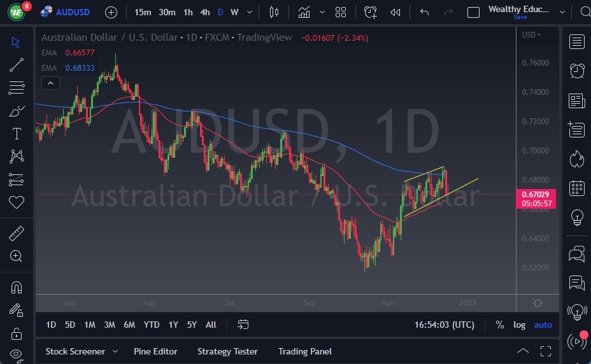Select the ruler measure tool
This screenshot has height=364, width=591.
[16, 234]
